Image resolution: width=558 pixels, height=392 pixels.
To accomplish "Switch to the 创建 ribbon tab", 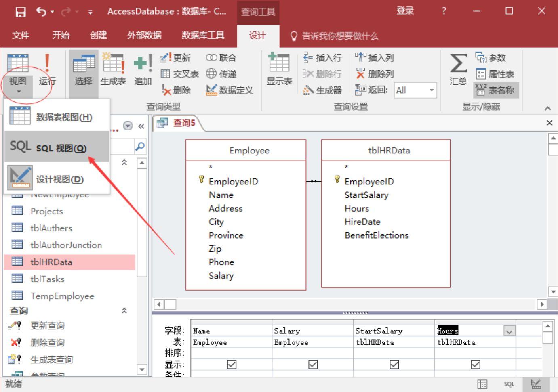I will click(x=98, y=36).
